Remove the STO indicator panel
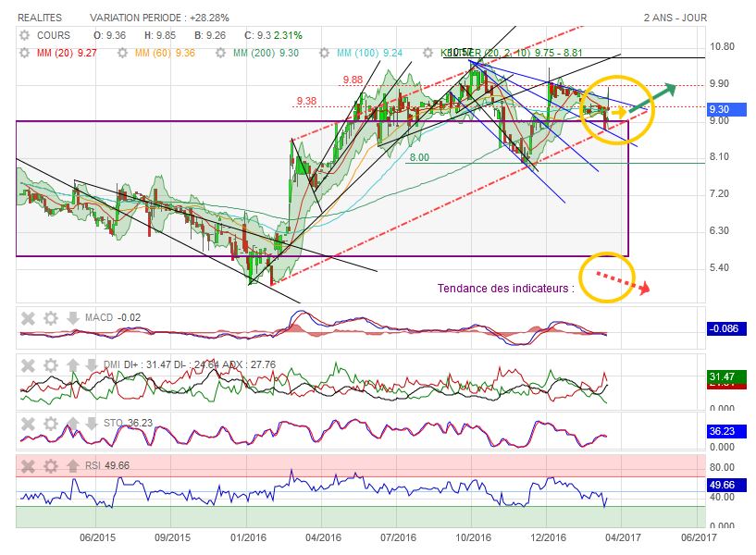Viewport: 756px width, 555px height. click(28, 424)
